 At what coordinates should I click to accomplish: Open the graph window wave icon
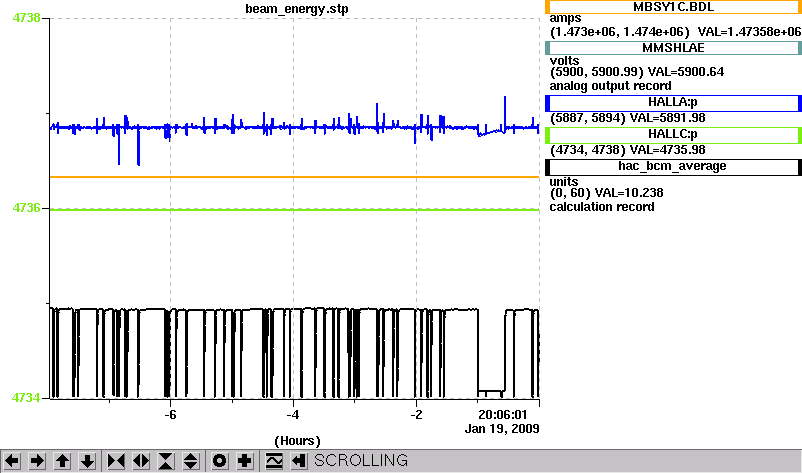274,461
